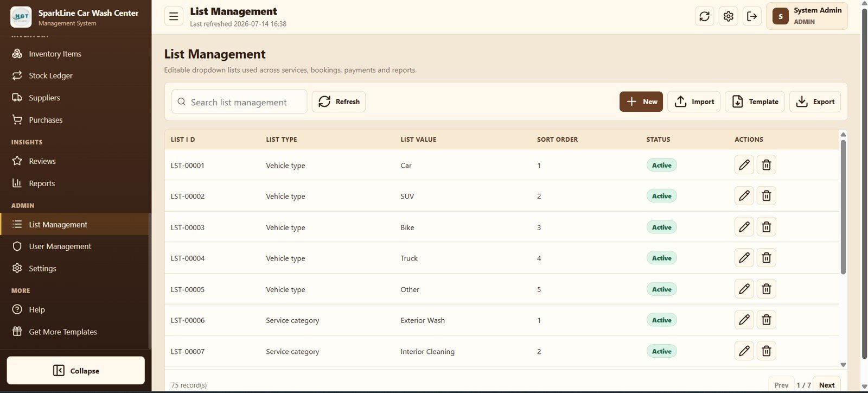Click the table vertical scrollbar thumb

click(843, 206)
